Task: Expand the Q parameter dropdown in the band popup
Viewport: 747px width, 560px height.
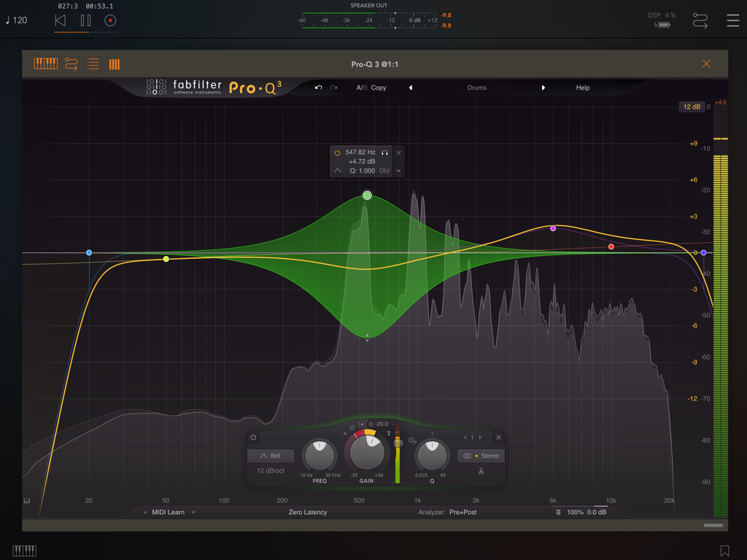Action: coord(398,171)
